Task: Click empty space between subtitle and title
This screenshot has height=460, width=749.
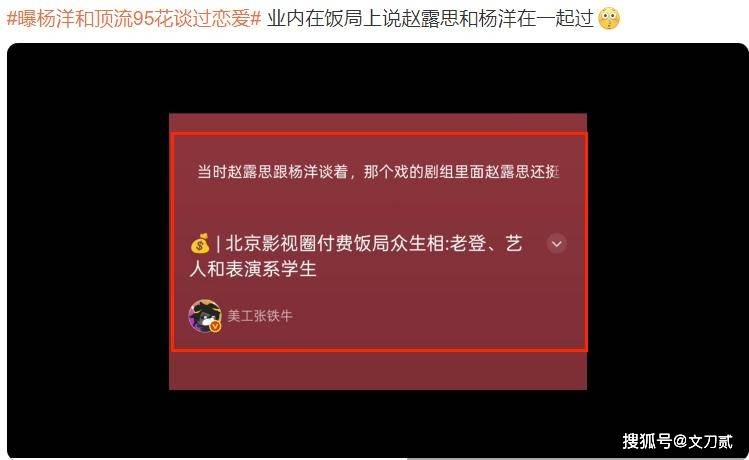Action: [x=378, y=206]
